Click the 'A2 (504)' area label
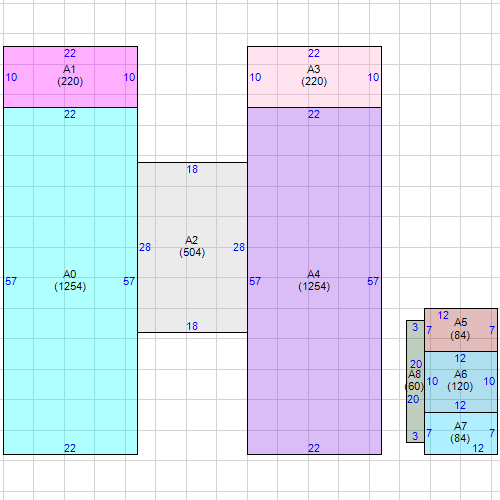500x500 pixels. [x=192, y=246]
